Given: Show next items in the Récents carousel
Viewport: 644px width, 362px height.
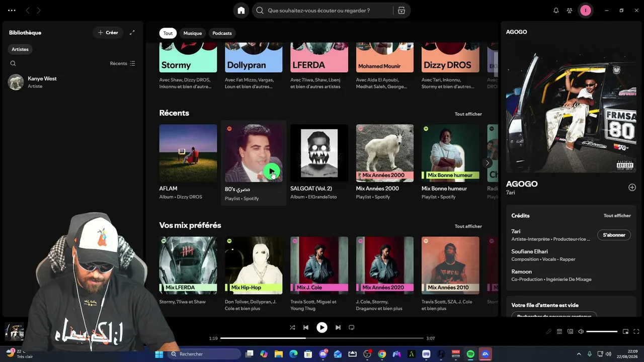Looking at the screenshot, I should tap(487, 163).
